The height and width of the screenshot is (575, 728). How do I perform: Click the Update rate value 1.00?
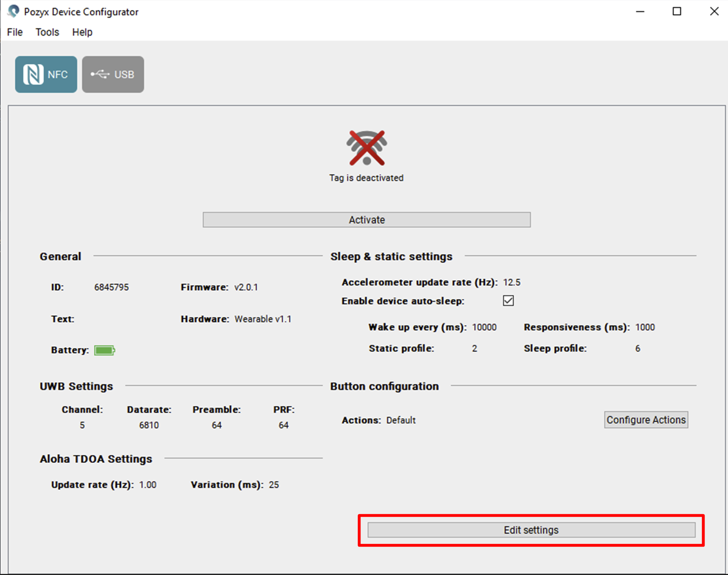pos(148,485)
